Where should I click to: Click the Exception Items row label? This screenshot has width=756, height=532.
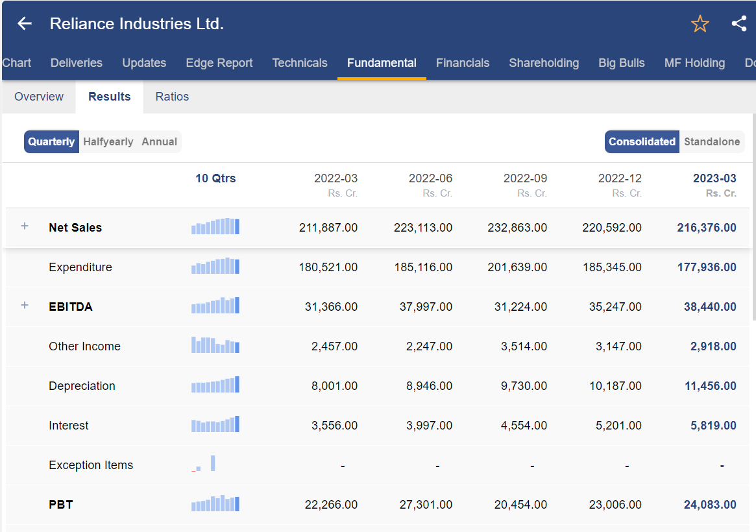tap(91, 465)
